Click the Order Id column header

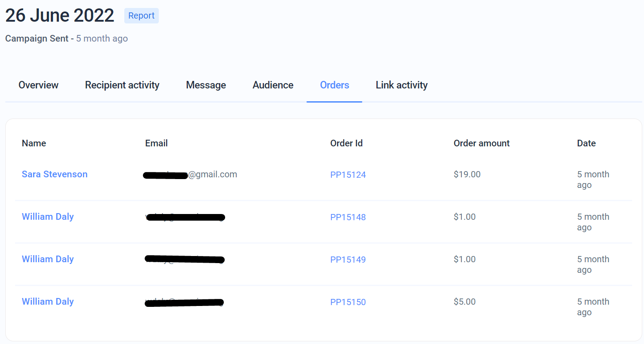346,143
